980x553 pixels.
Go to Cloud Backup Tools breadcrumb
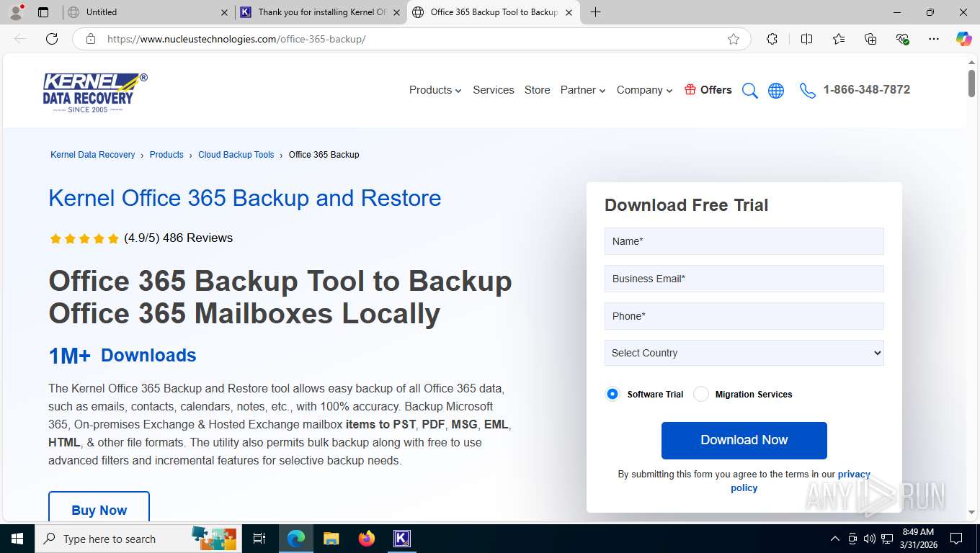click(x=236, y=155)
